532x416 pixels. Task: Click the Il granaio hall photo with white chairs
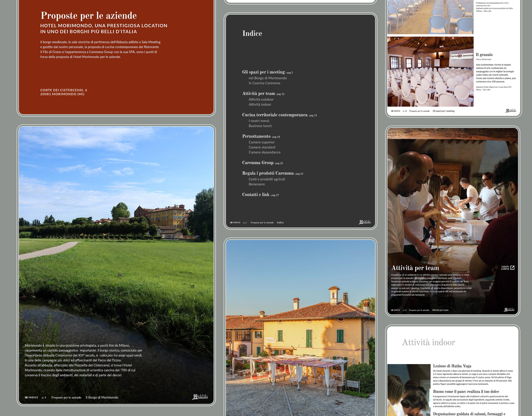[x=430, y=72]
